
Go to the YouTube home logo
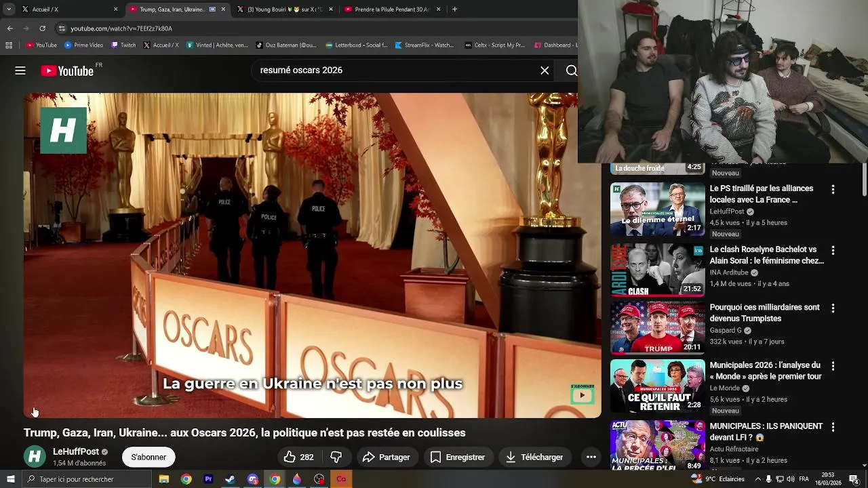point(67,70)
